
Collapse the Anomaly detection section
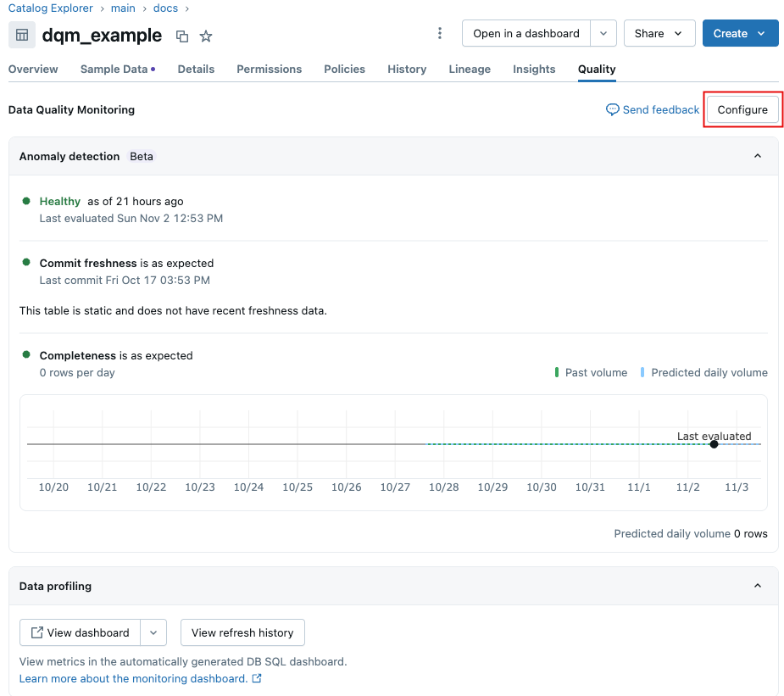click(x=758, y=156)
